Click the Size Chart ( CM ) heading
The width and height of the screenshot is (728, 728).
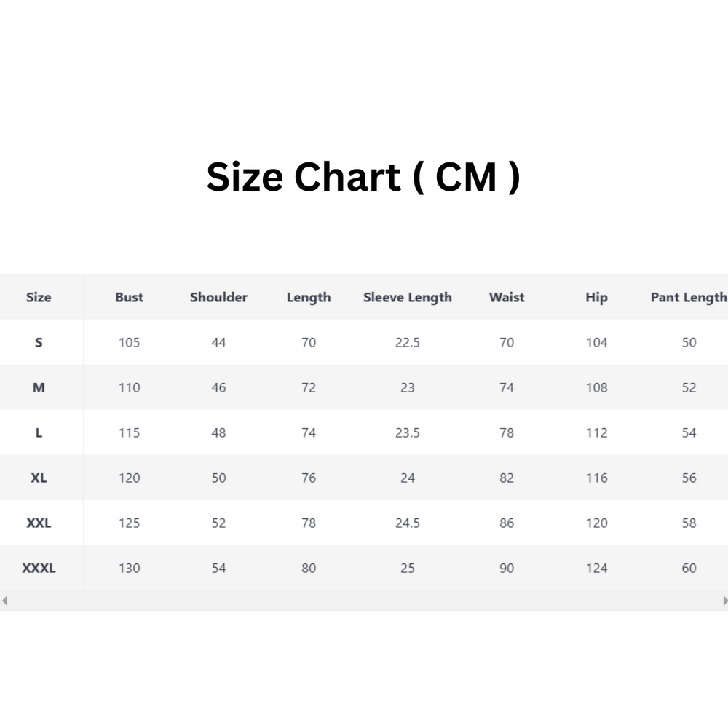(x=363, y=177)
